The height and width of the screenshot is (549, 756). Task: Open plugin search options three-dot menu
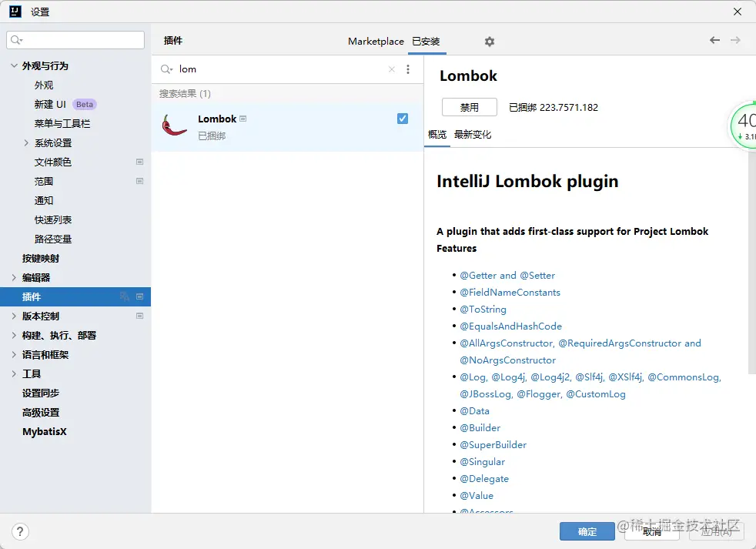tap(408, 69)
